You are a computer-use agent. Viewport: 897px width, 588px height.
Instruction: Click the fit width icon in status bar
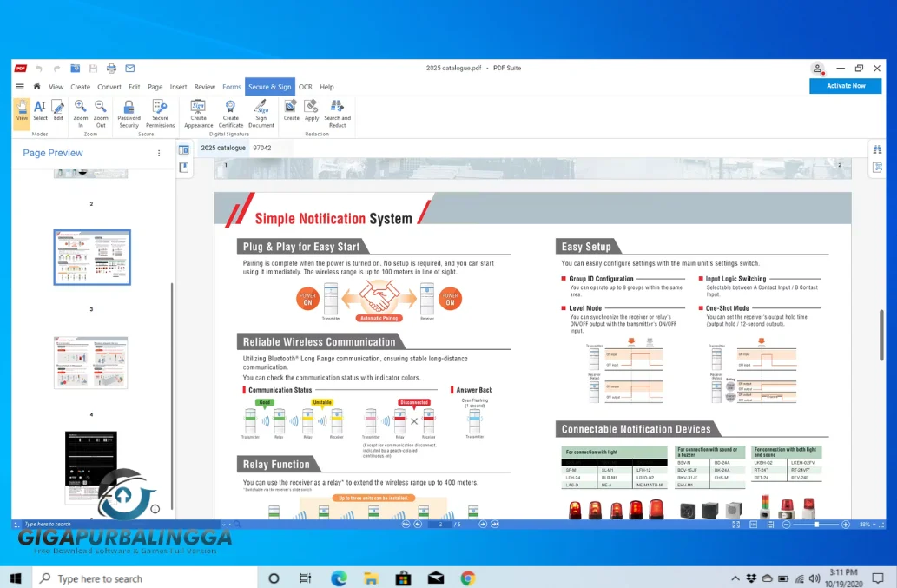click(x=770, y=525)
